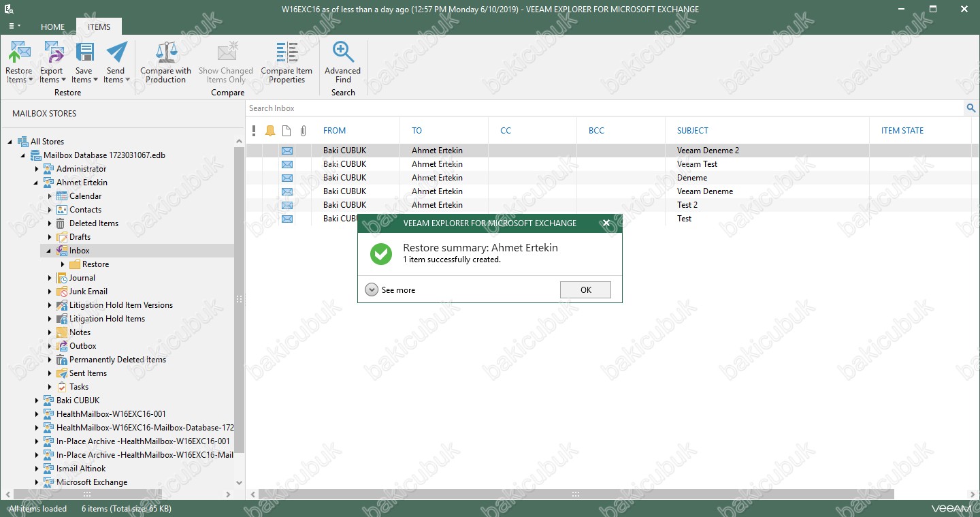Select the Test message subject

tap(684, 219)
